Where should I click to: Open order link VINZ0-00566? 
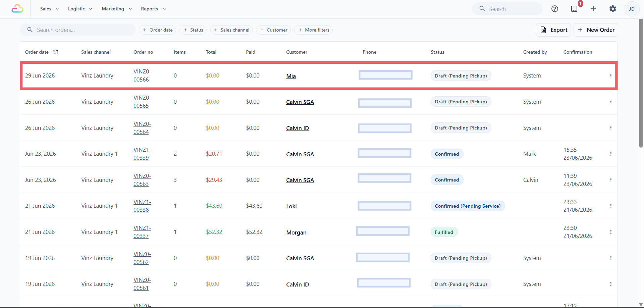point(142,75)
